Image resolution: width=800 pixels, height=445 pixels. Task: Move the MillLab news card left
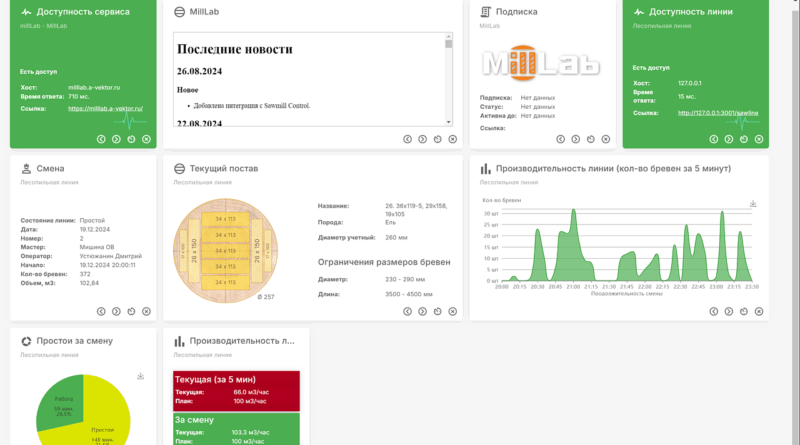pos(407,139)
